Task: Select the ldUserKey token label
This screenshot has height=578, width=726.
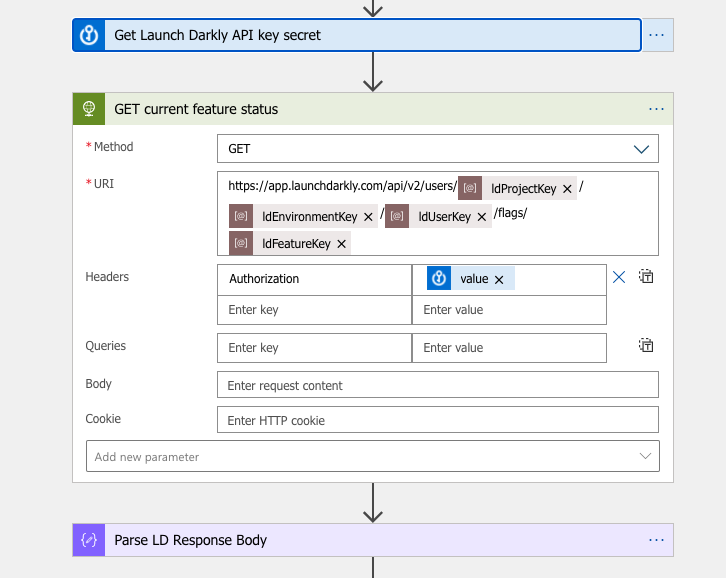Action: coord(444,217)
